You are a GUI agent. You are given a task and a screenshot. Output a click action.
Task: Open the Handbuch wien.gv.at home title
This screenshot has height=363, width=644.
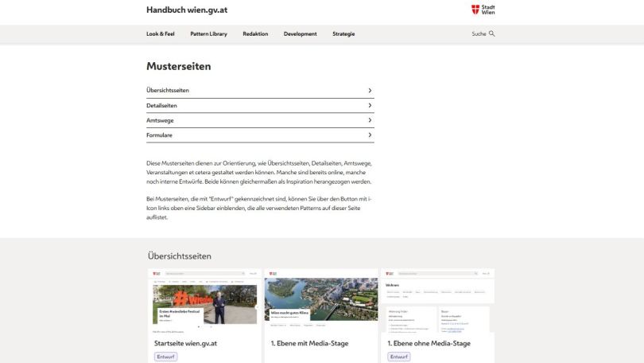tap(187, 10)
